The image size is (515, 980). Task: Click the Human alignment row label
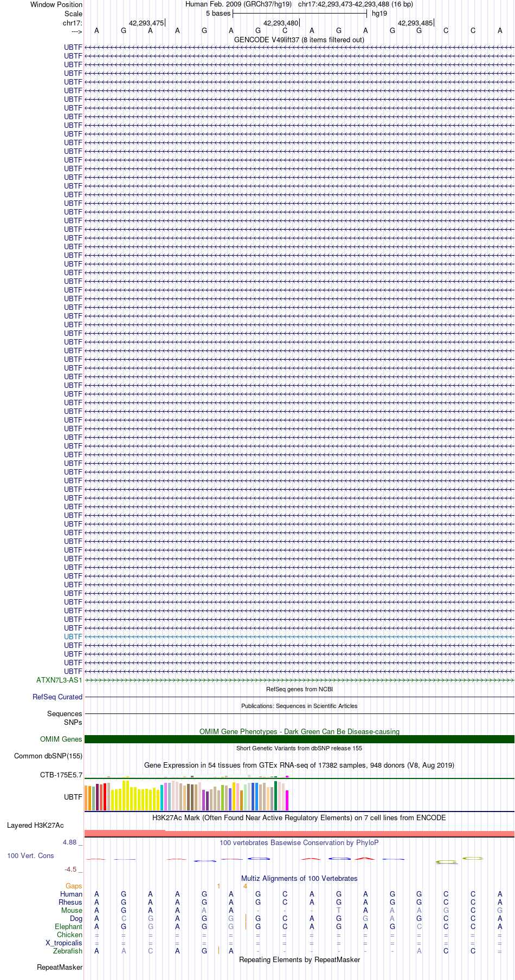pos(71,894)
